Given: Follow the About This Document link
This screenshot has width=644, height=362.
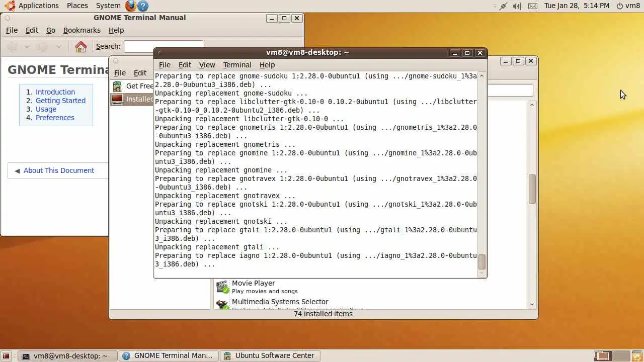Looking at the screenshot, I should [x=59, y=170].
